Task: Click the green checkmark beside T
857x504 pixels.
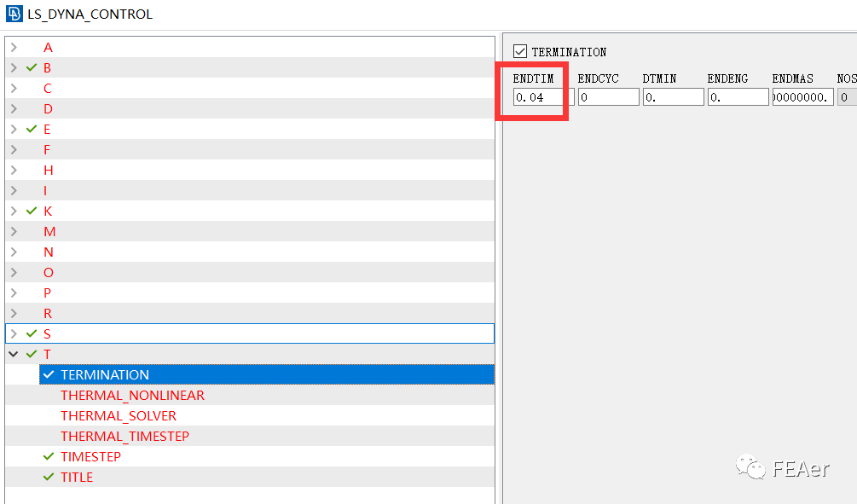Action: (32, 354)
